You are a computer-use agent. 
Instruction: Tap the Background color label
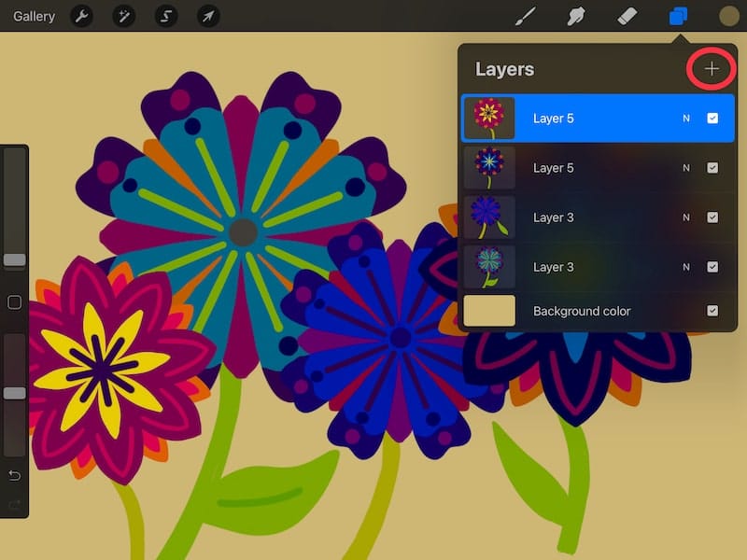(x=582, y=311)
